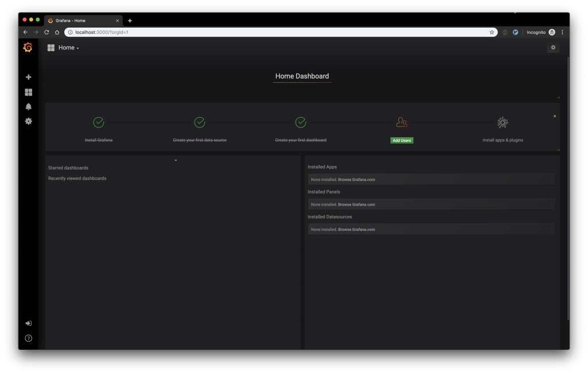
Task: Open Browse Grafana.com under Installed Panels
Action: pos(356,205)
